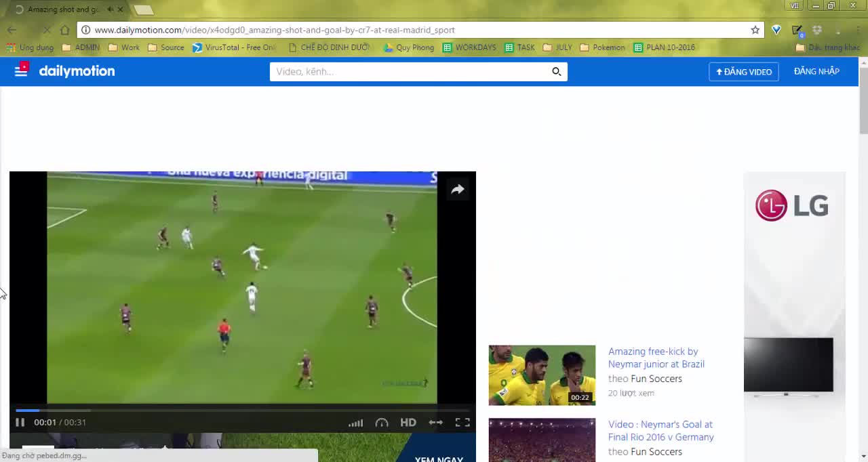
Task: Toggle the widescreen theater mode arrows
Action: tap(435, 422)
